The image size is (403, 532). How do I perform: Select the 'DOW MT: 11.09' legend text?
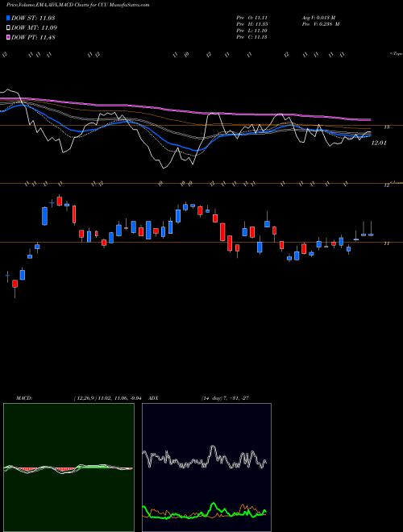(x=35, y=28)
